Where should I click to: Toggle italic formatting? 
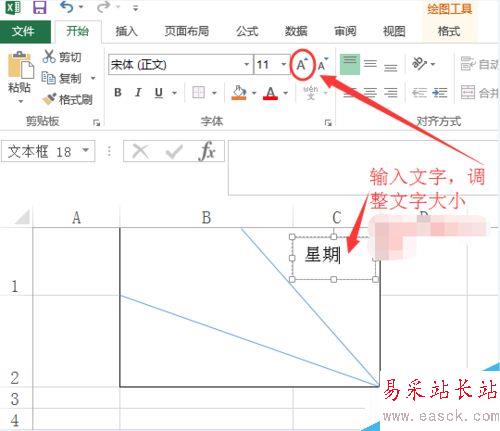[138, 92]
